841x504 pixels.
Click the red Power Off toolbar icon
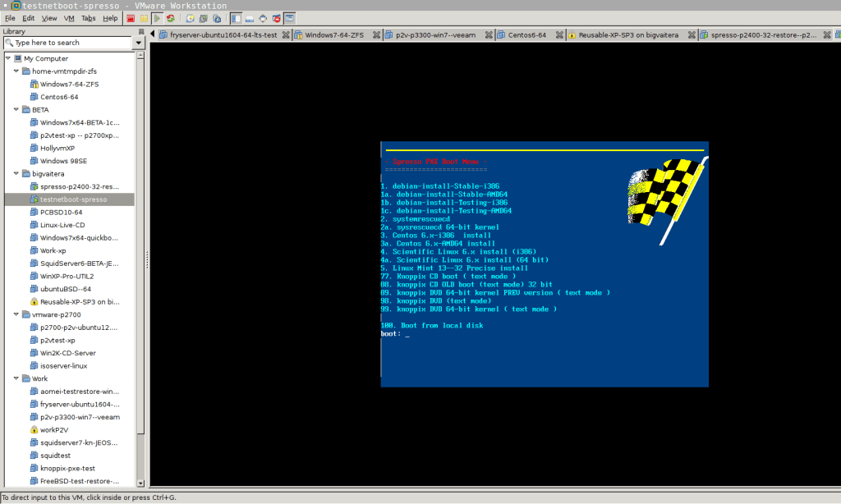tap(131, 18)
